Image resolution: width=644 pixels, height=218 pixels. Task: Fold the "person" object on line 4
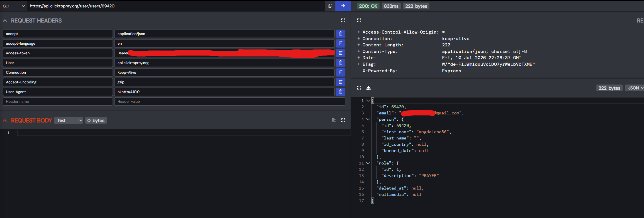click(368, 119)
